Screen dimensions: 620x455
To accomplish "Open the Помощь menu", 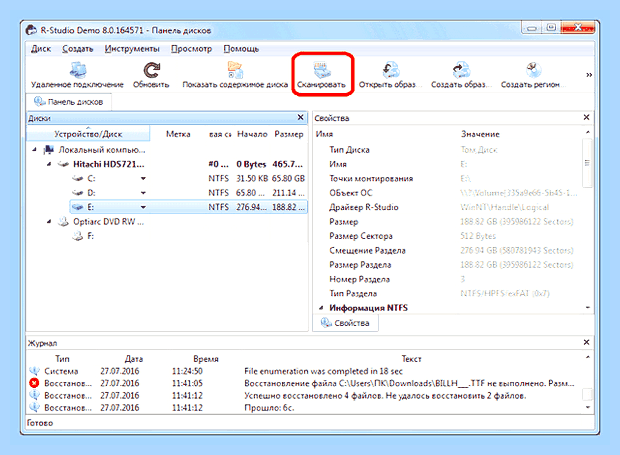I will (241, 49).
